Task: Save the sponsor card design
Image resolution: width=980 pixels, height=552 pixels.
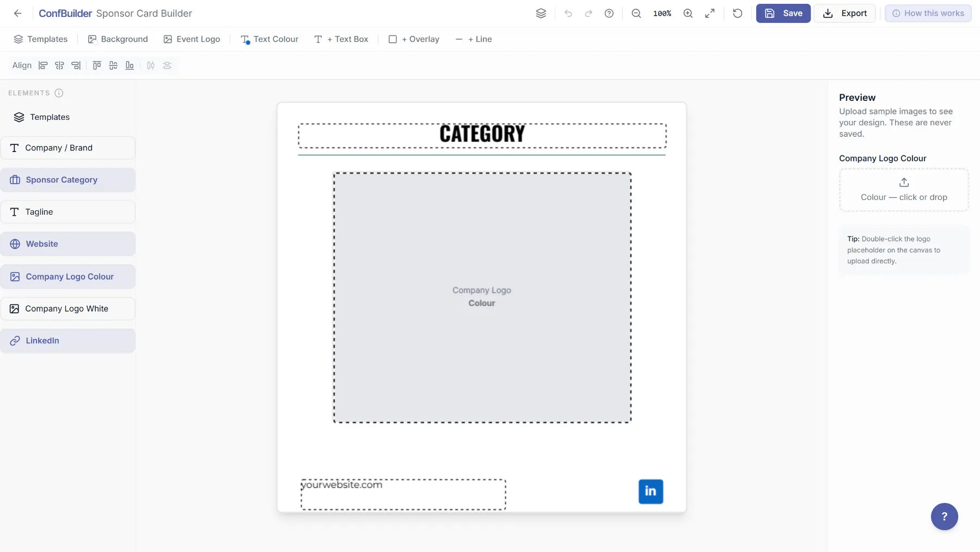Action: tap(783, 13)
